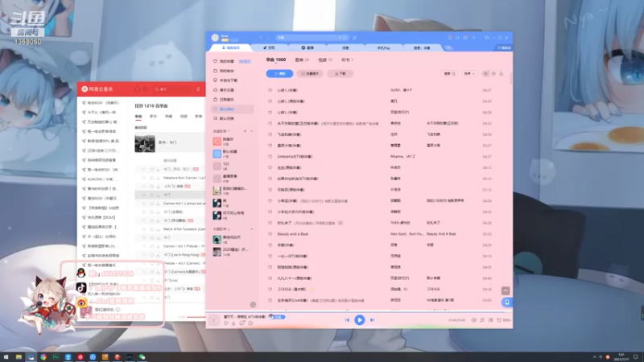
Task: Switch to mini mode via title bar icon
Action: point(487,37)
